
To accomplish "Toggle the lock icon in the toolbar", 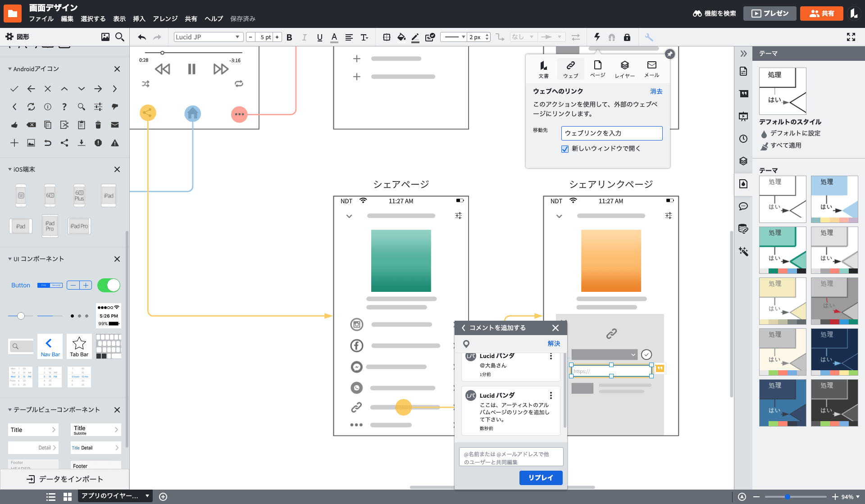I will point(627,37).
